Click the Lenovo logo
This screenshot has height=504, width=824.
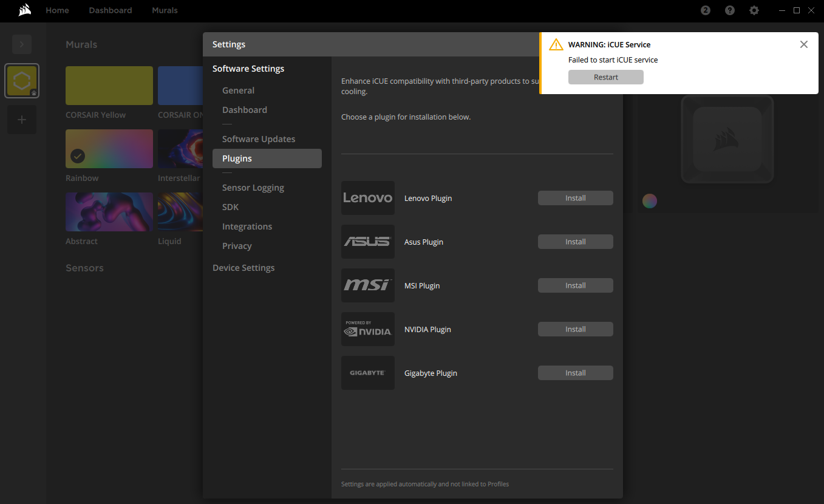368,198
